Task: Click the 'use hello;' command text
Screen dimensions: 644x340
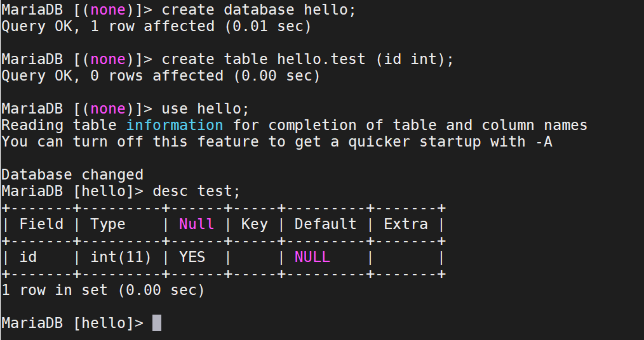Action: click(205, 108)
